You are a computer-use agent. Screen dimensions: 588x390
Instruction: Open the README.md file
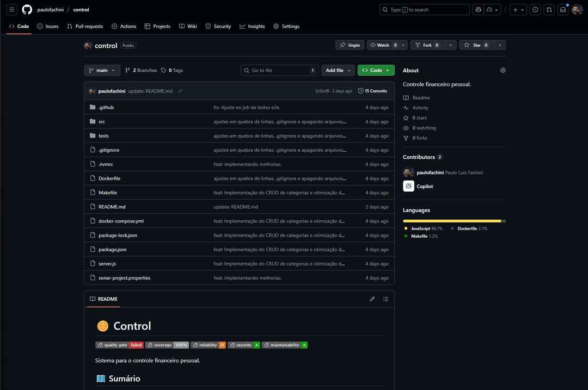[112, 207]
